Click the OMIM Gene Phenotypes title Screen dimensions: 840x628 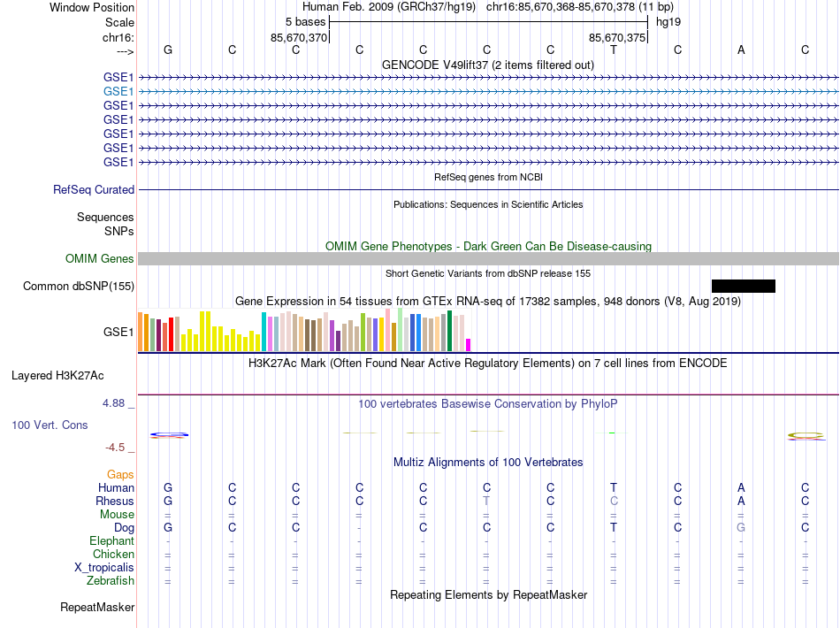[489, 247]
